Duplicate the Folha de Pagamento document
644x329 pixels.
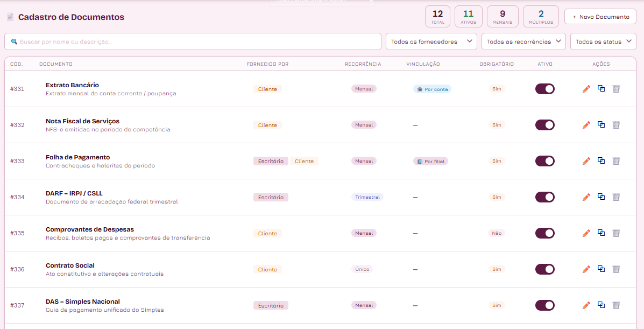pos(601,160)
